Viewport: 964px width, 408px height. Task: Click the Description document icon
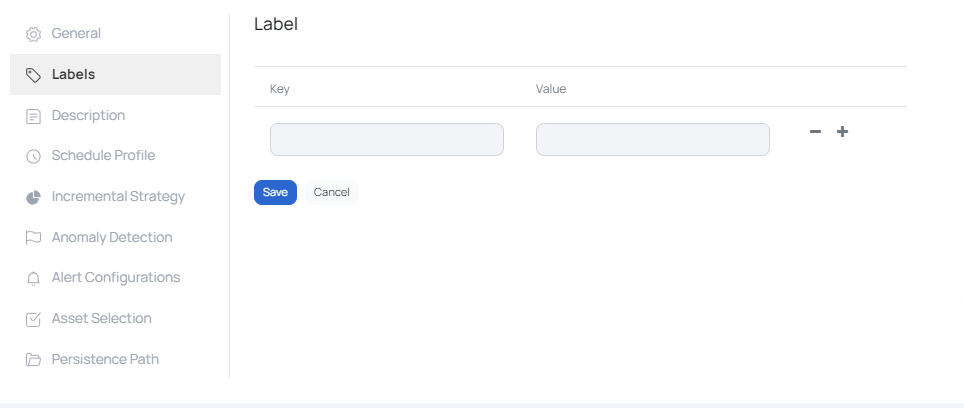(33, 116)
